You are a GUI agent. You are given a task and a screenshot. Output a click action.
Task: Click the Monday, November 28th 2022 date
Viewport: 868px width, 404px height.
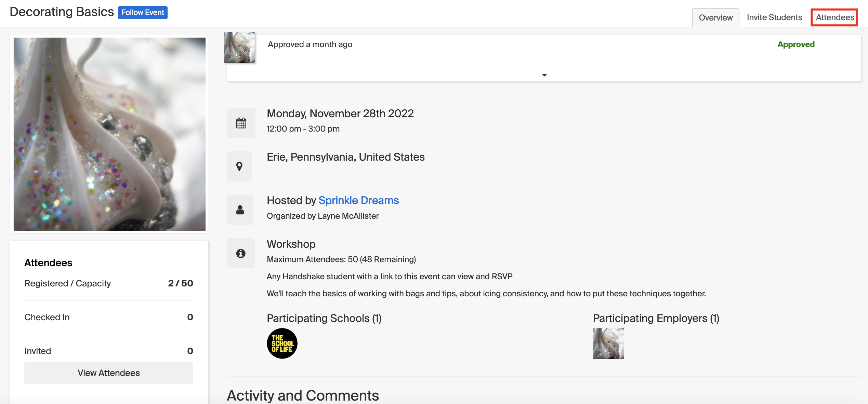(340, 113)
